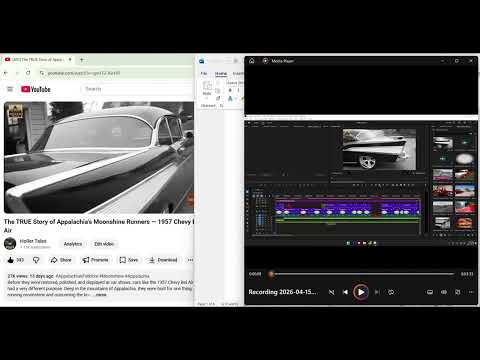Click the Copy icon in Word clipboard group
Screen dimensions: 480x360
click(218, 91)
